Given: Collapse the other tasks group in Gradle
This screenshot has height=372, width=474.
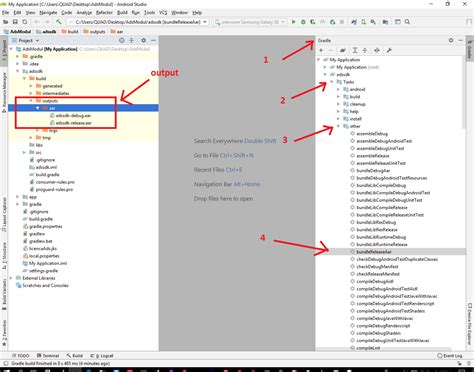Looking at the screenshot, I should pyautogui.click(x=338, y=126).
